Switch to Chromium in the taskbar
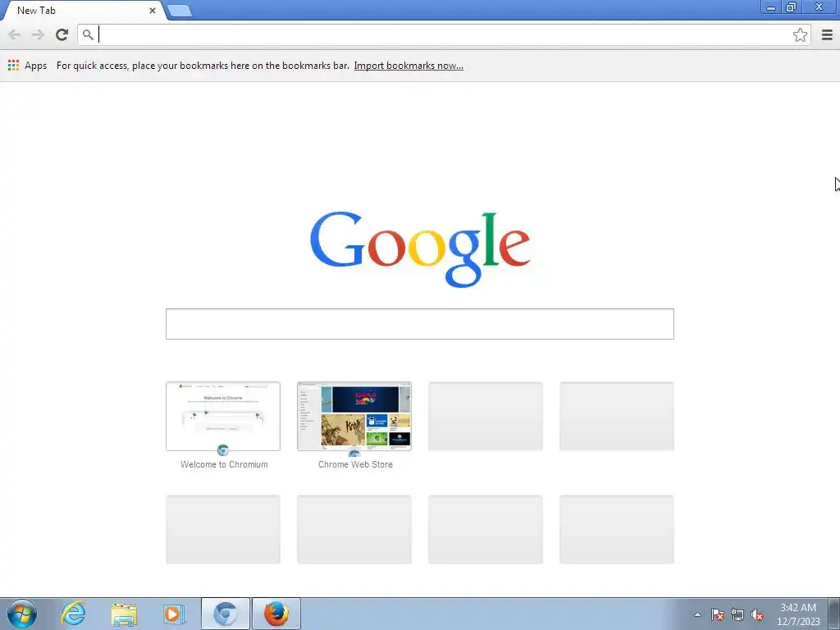The width and height of the screenshot is (840, 630). pos(225,614)
